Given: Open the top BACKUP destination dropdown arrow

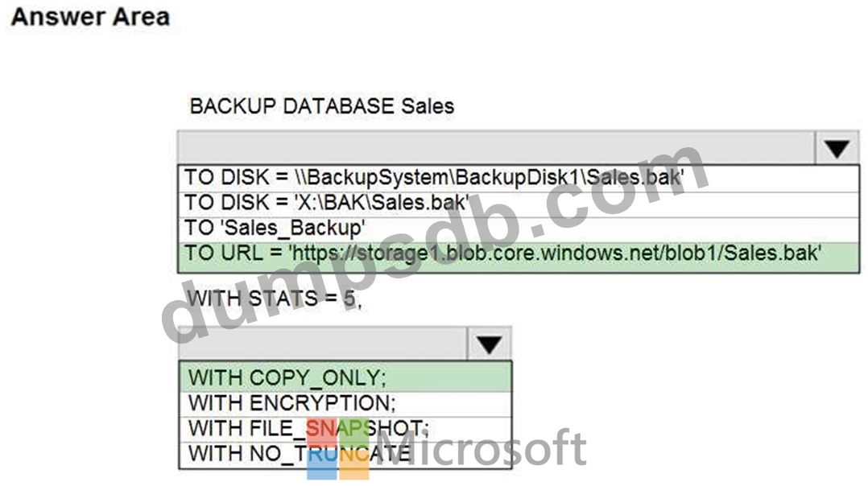Looking at the screenshot, I should pos(837,148).
